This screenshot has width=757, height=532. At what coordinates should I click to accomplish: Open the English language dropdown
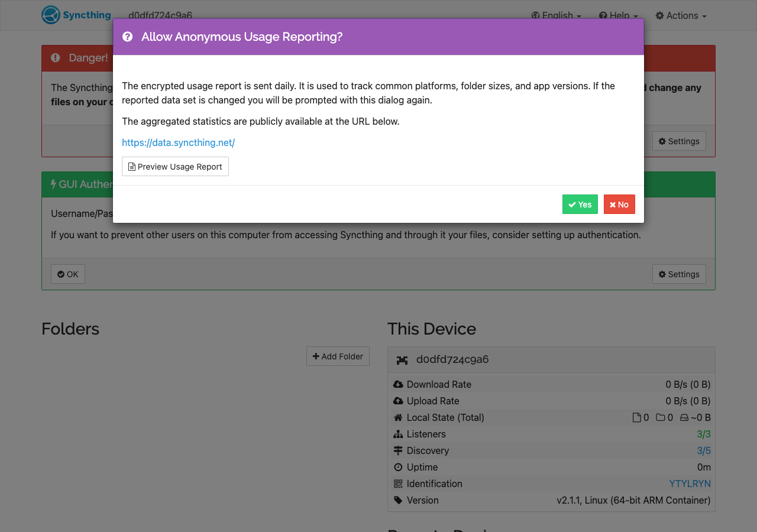(556, 15)
